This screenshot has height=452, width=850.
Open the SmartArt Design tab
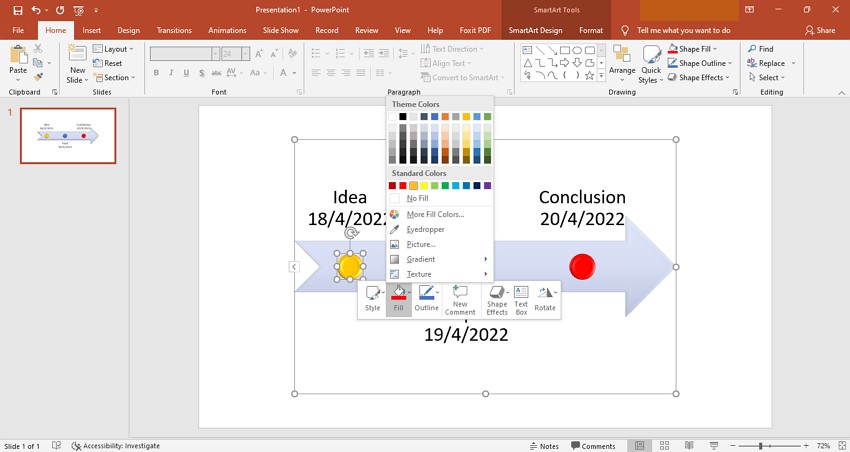pyautogui.click(x=535, y=30)
